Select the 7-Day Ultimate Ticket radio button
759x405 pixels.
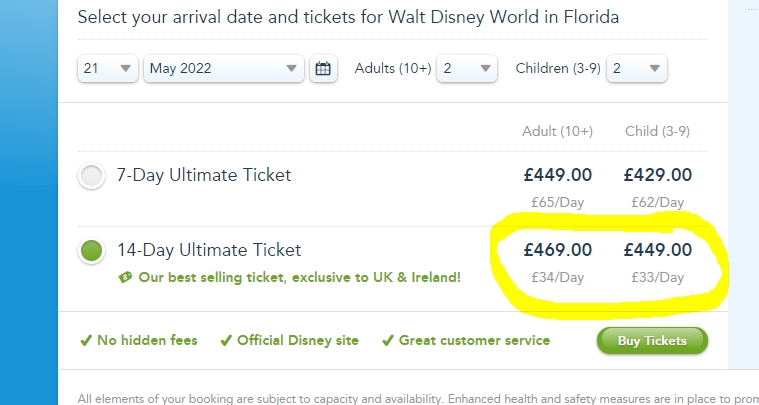92,176
